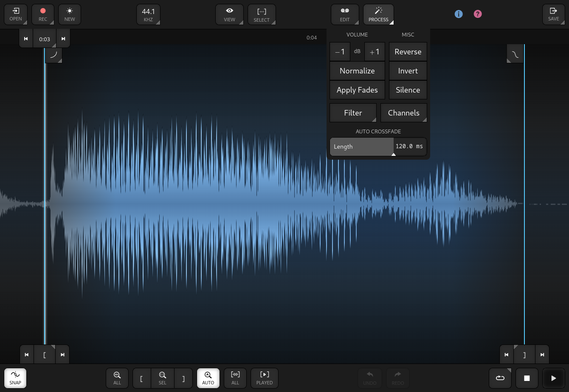This screenshot has height=392, width=569.
Task: Select ALL audio in the waveform
Action: pos(235,378)
